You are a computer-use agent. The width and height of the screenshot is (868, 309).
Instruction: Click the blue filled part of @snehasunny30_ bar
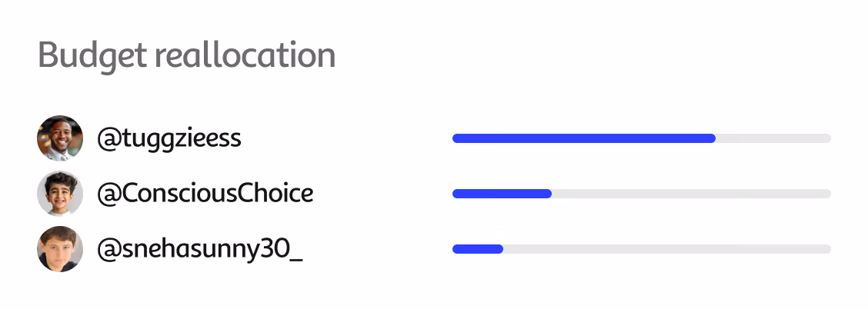click(x=478, y=249)
